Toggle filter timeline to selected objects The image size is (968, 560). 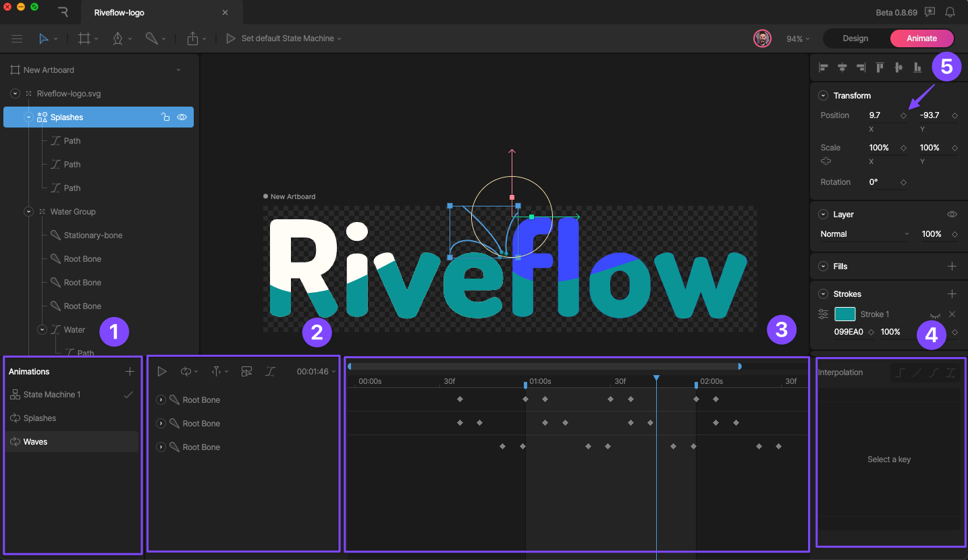tap(246, 371)
